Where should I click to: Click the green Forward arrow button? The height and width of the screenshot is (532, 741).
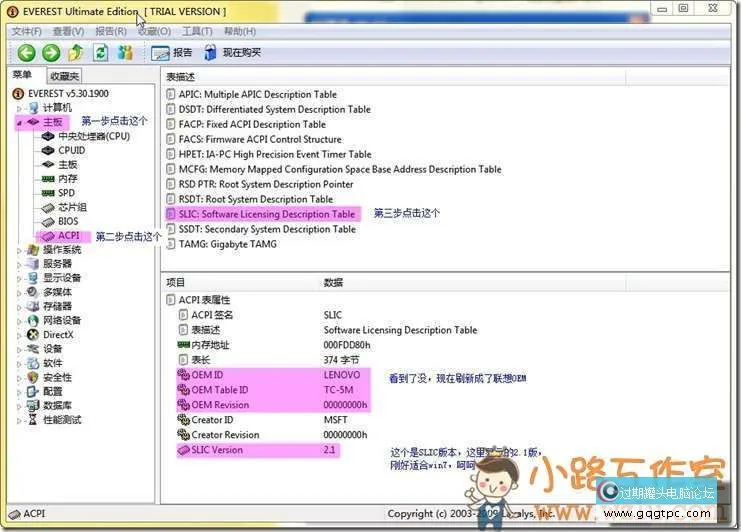(51, 53)
